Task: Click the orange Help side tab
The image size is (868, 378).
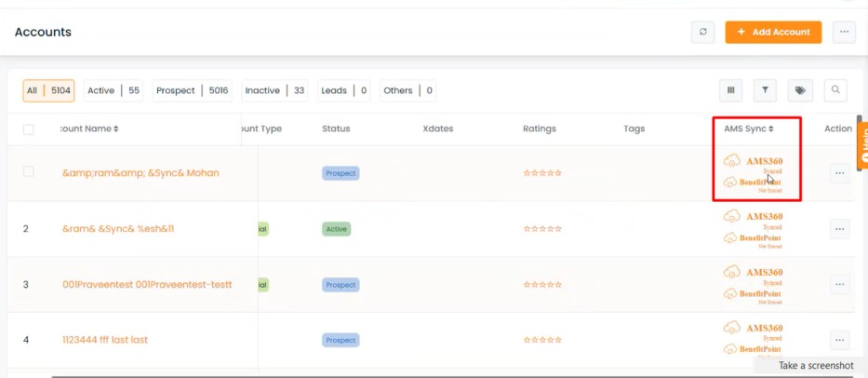Action: 862,142
